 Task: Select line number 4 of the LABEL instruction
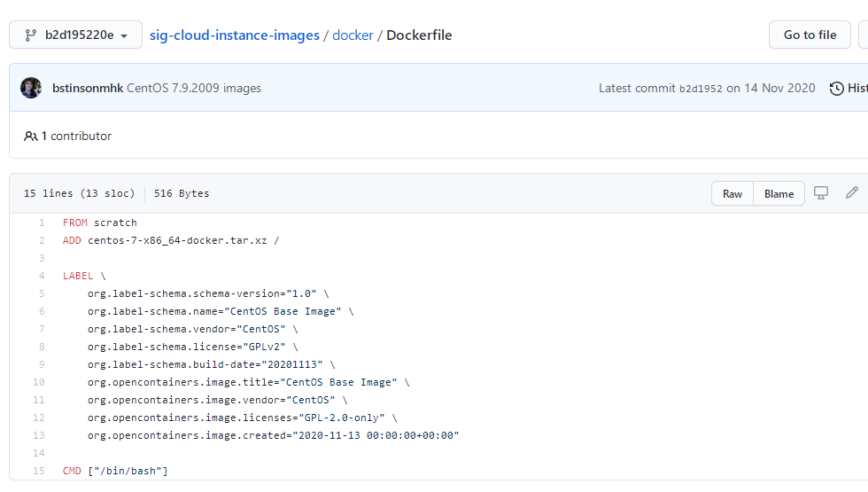click(x=41, y=276)
